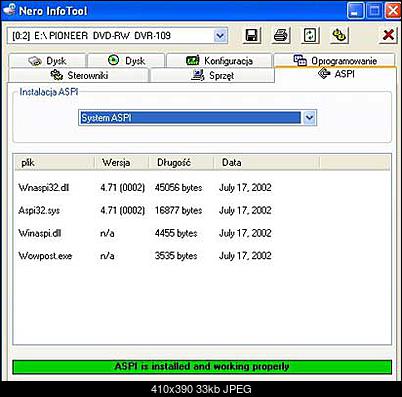Sort by the Data column header
This screenshot has height=397, width=402.
click(x=267, y=163)
